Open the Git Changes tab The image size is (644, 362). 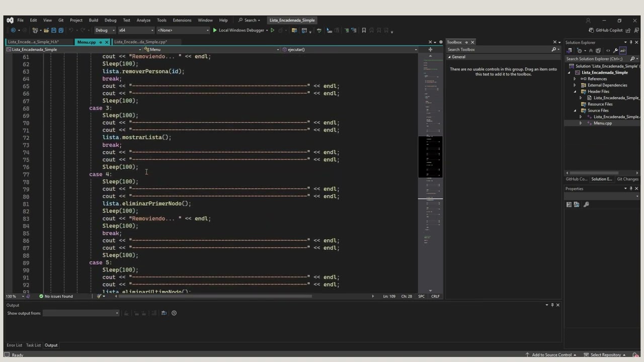coord(627,179)
